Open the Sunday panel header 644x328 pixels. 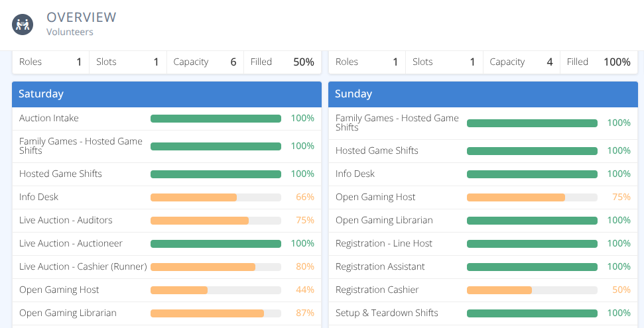[483, 94]
